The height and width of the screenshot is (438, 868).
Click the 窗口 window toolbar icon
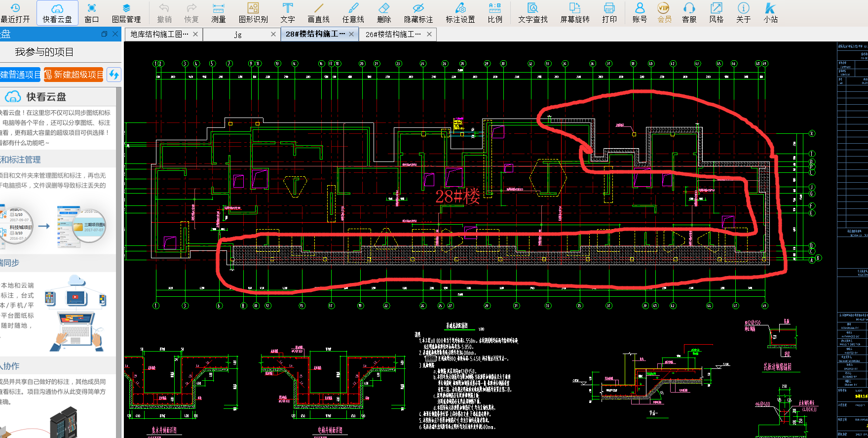(x=92, y=13)
